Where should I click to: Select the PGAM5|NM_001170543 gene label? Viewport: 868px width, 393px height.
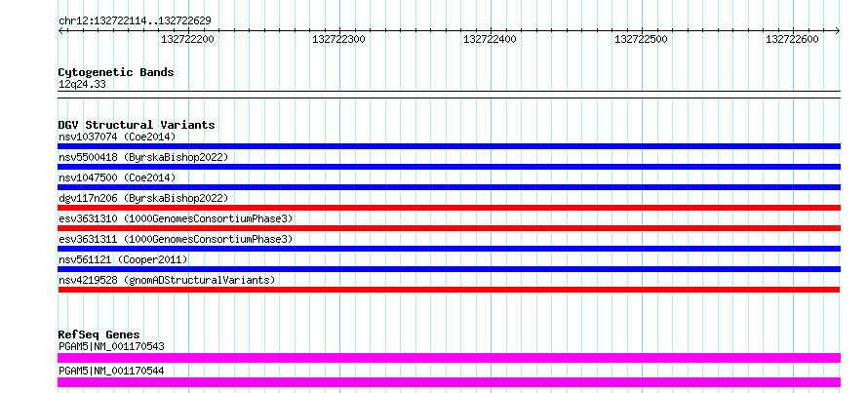pos(111,346)
